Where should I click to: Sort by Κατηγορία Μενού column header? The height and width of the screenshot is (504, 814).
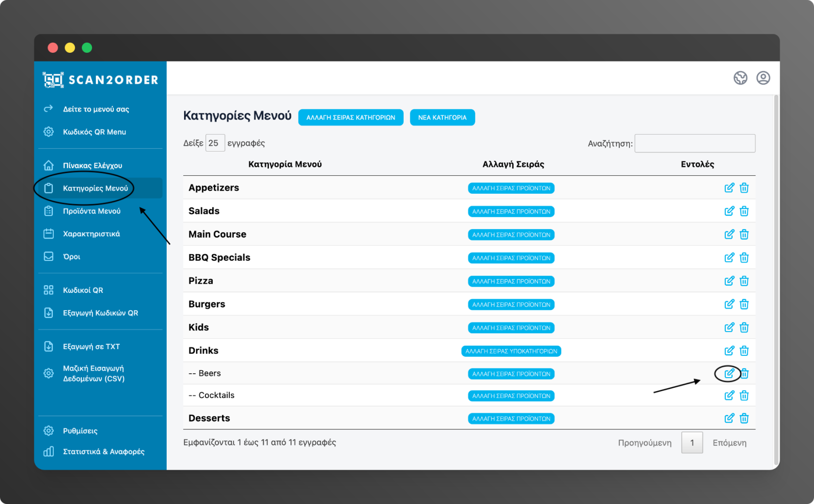(x=285, y=164)
